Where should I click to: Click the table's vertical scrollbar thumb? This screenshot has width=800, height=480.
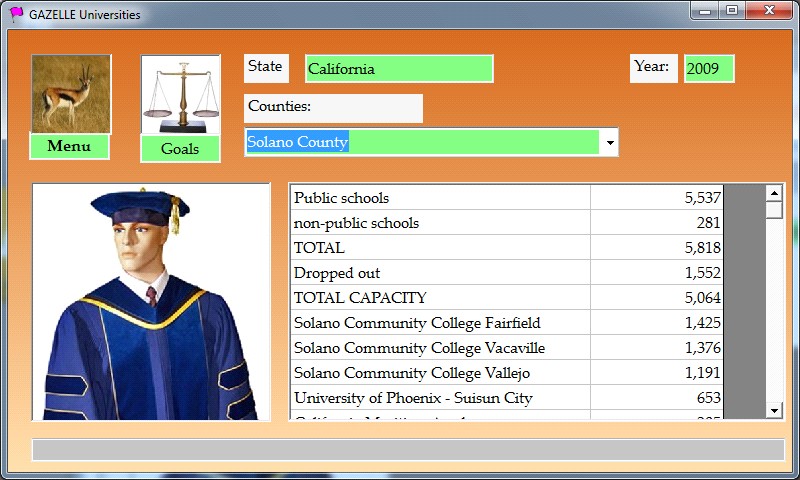773,210
